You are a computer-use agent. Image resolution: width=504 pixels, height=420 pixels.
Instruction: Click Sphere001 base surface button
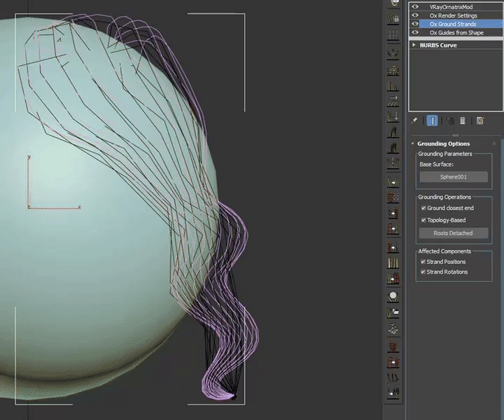pos(453,177)
